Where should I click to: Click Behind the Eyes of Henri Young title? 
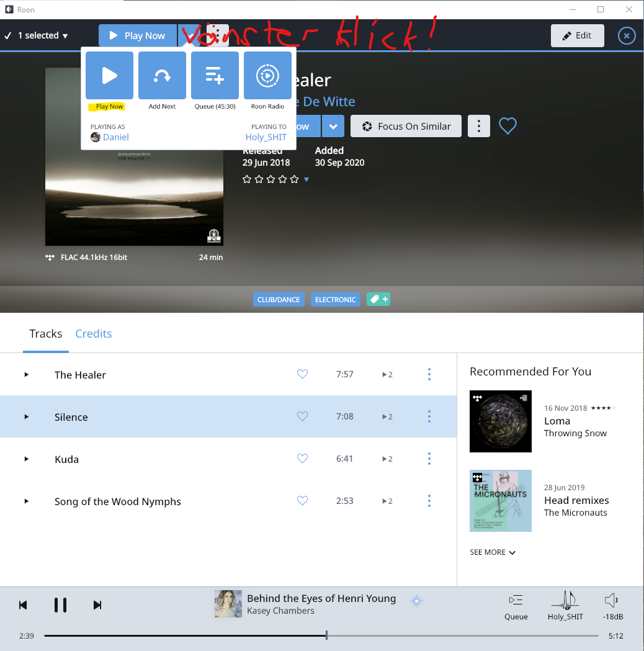coord(321,598)
